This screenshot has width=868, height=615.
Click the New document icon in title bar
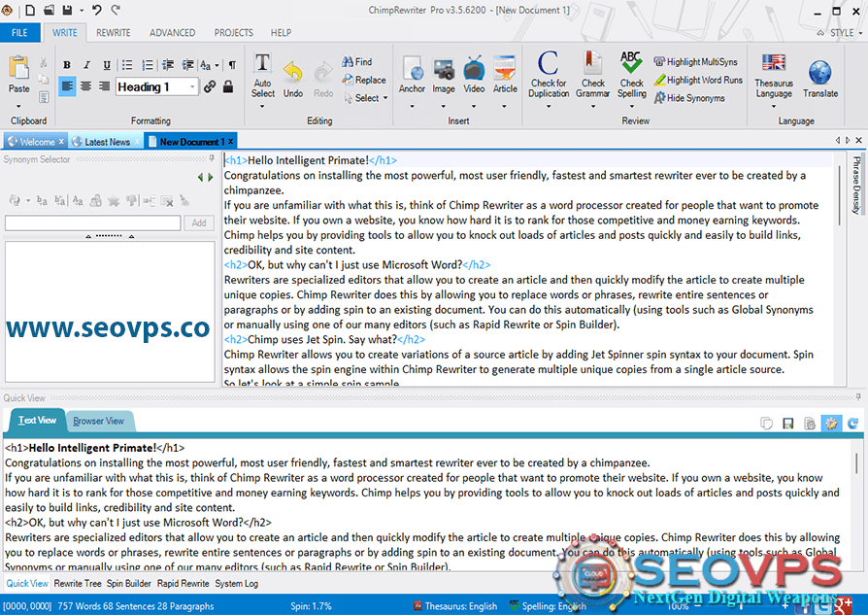click(30, 10)
